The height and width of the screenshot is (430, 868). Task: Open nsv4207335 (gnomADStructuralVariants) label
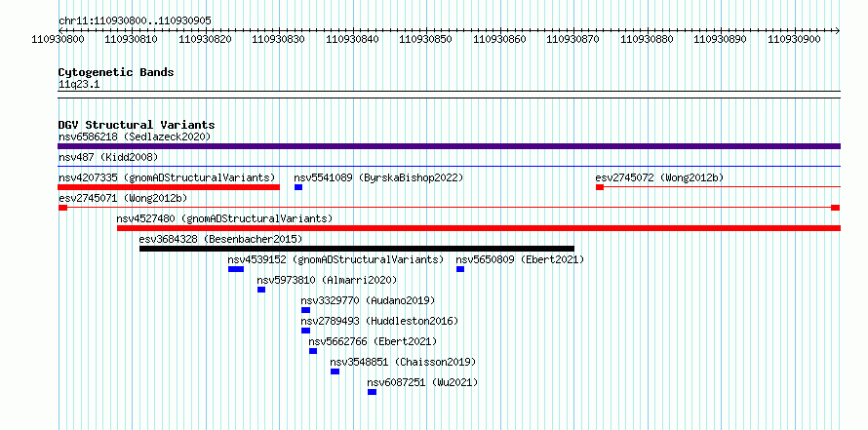click(167, 177)
